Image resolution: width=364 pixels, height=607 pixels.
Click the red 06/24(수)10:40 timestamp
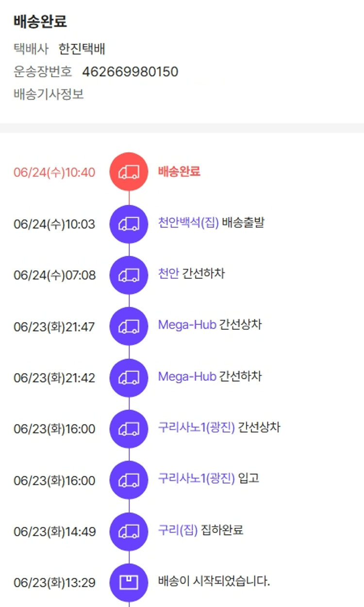click(54, 172)
